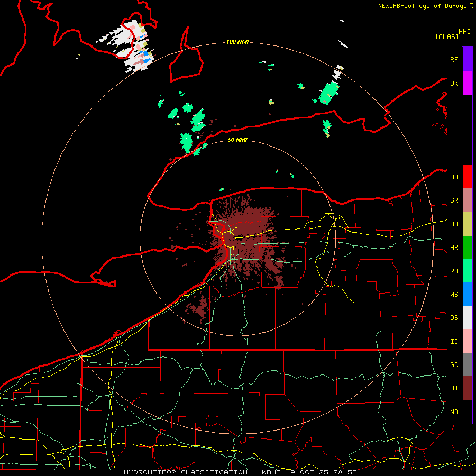
Task: Click the 50 NMI range ring label
Action: coord(237,140)
